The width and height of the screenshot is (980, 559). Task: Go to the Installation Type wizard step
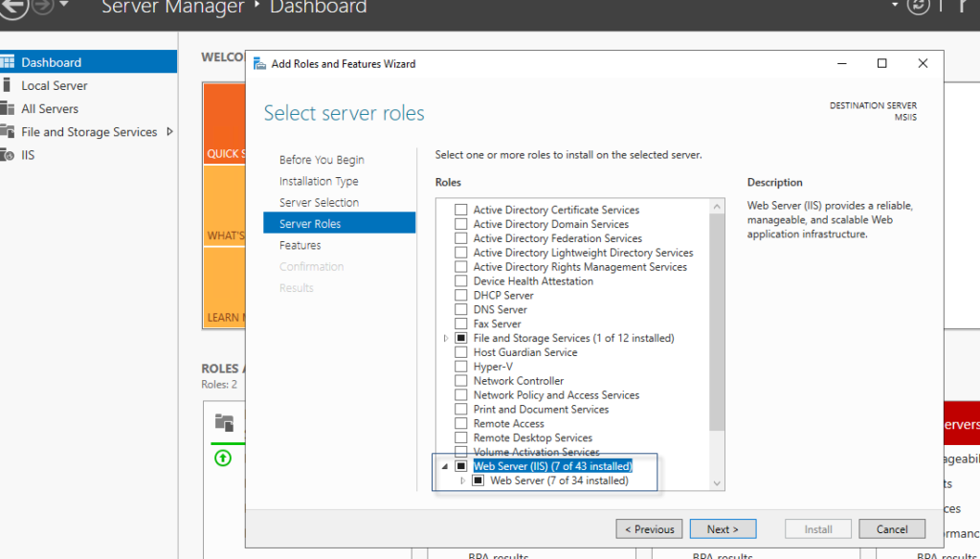coord(319,181)
